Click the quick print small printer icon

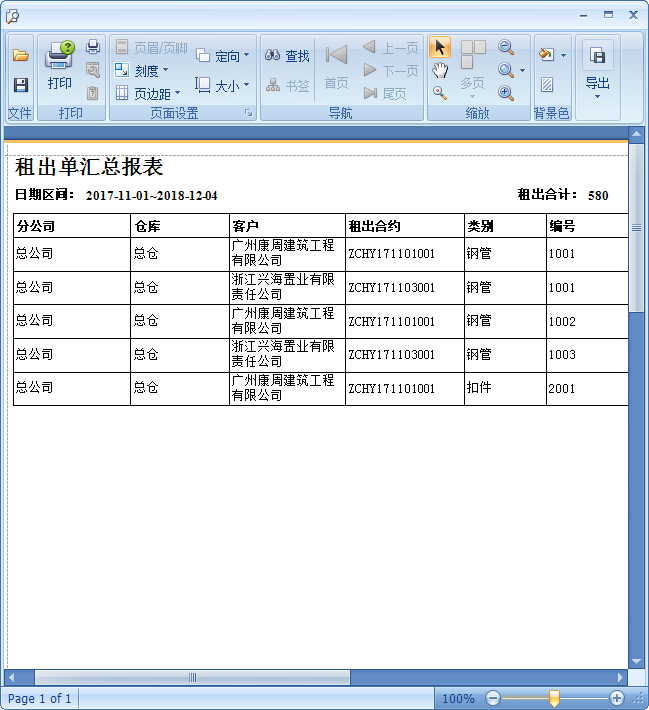coord(93,47)
